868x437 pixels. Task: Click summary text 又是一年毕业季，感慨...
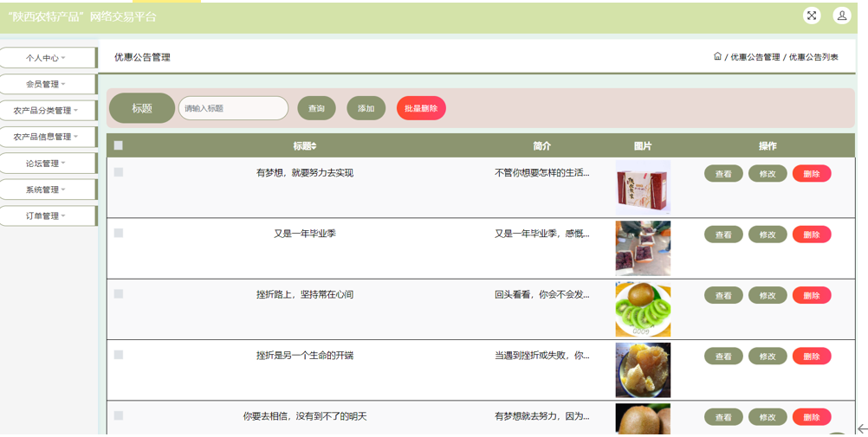coord(542,234)
